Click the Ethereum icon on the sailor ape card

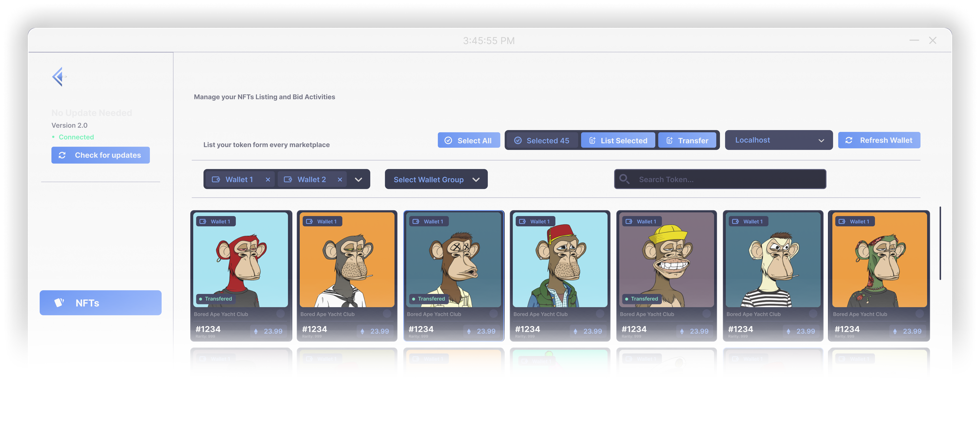363,332
